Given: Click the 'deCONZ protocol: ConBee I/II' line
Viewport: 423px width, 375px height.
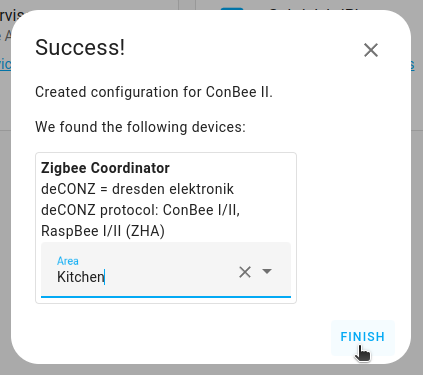Looking at the screenshot, I should [140, 210].
